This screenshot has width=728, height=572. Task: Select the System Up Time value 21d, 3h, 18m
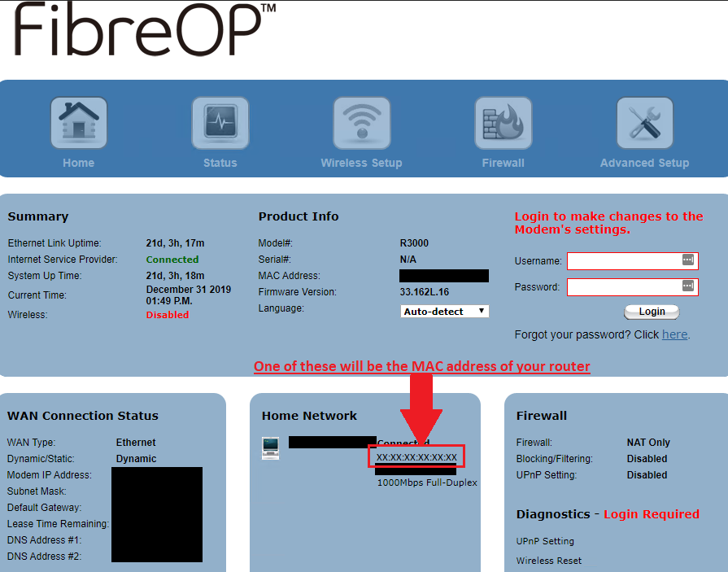tap(176, 276)
